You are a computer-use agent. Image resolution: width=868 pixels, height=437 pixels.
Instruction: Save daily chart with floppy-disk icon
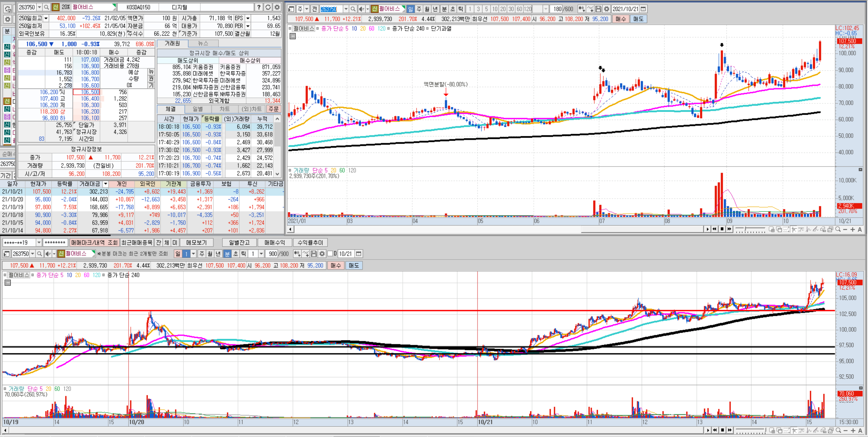(598, 9)
